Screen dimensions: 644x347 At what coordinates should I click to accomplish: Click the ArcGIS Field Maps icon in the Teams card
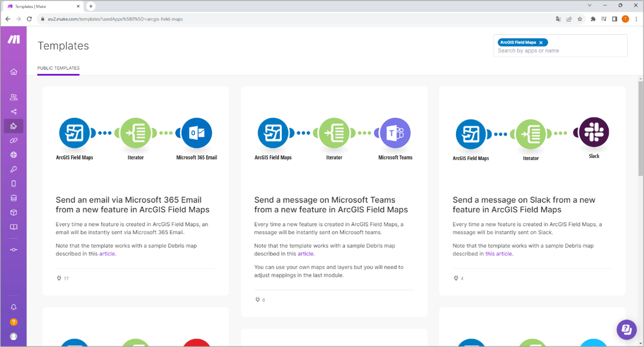click(x=273, y=133)
